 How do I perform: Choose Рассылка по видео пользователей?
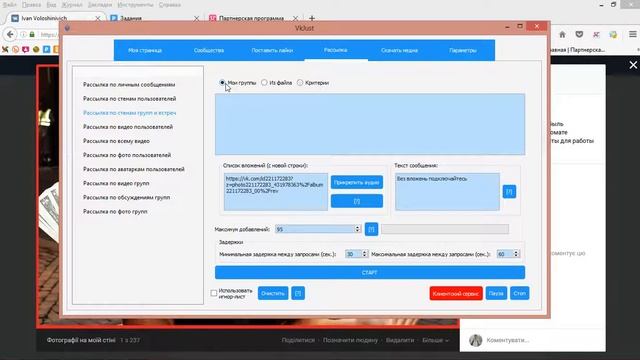pos(128,127)
